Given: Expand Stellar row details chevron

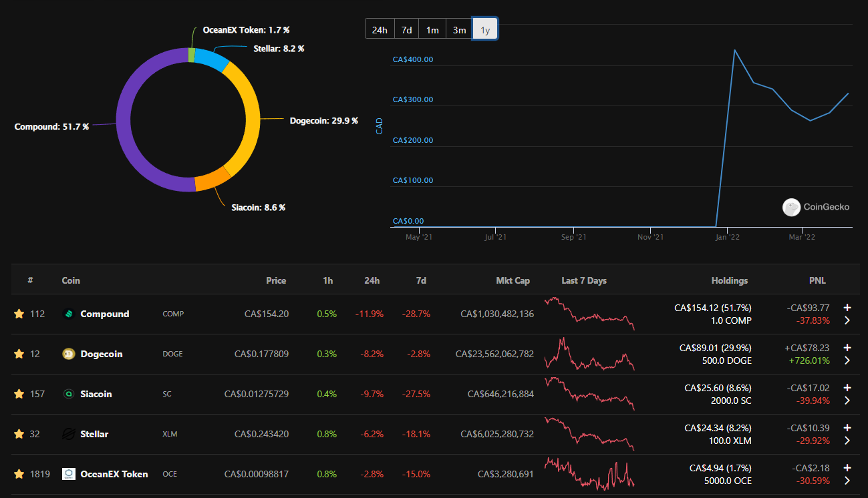Looking at the screenshot, I should [x=847, y=441].
